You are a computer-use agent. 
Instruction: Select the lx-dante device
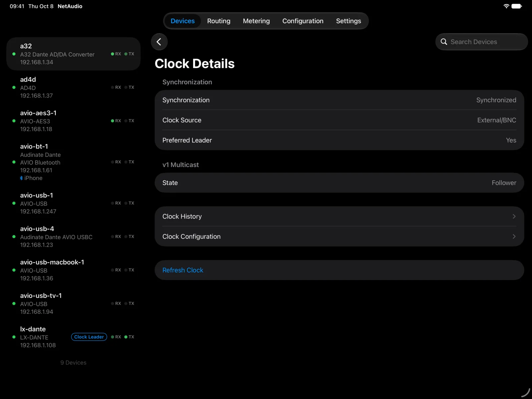[73, 337]
